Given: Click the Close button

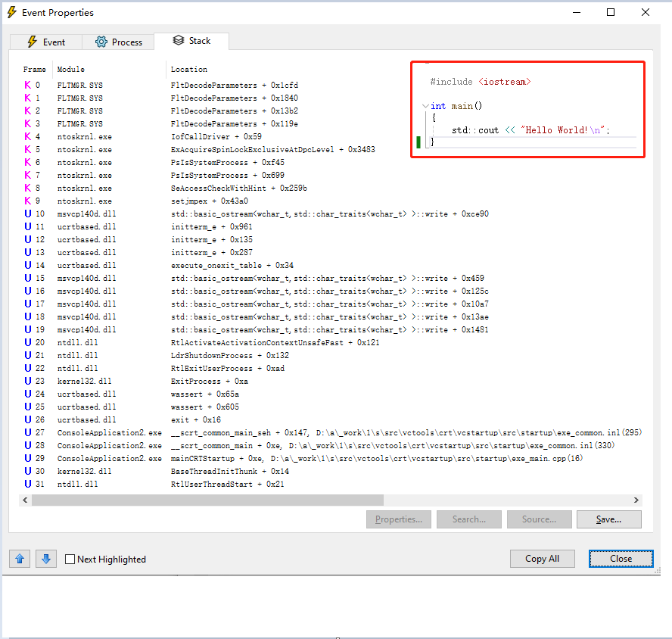Looking at the screenshot, I should click(621, 559).
